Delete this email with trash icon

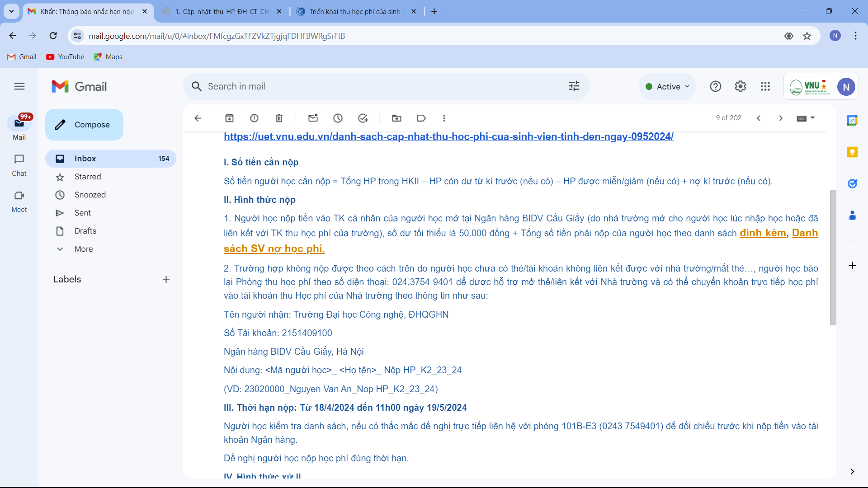279,118
